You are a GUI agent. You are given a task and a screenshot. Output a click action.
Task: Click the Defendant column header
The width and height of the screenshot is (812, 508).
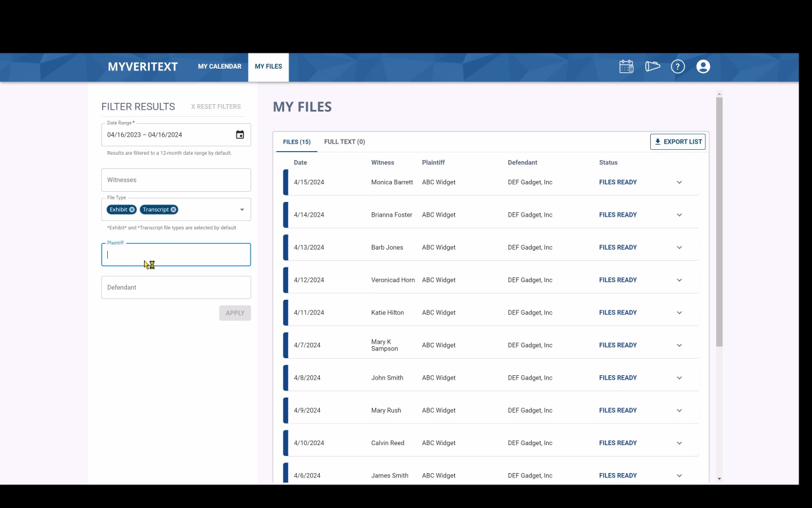(x=523, y=163)
